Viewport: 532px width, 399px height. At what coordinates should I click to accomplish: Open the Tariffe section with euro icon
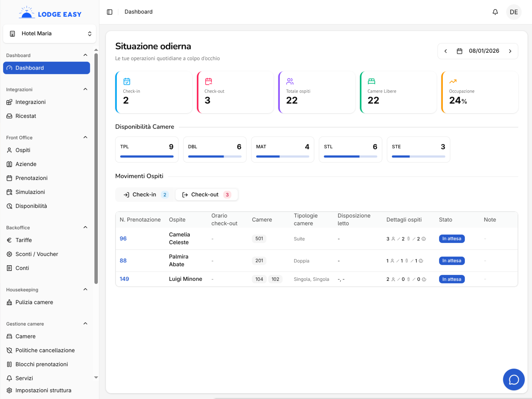(9, 240)
